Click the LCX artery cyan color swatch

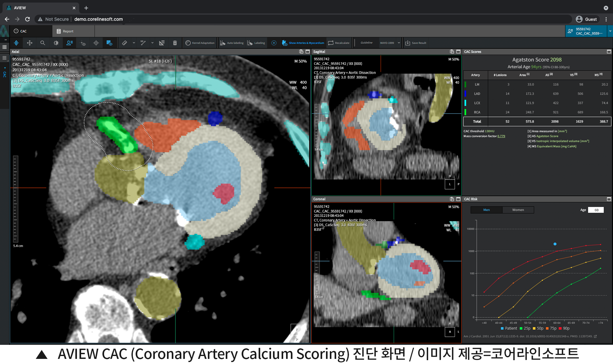click(x=465, y=103)
